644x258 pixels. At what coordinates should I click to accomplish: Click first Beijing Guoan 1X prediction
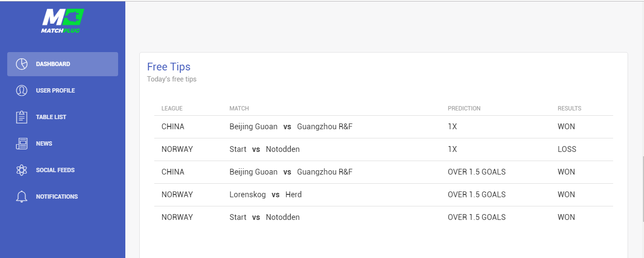point(452,127)
